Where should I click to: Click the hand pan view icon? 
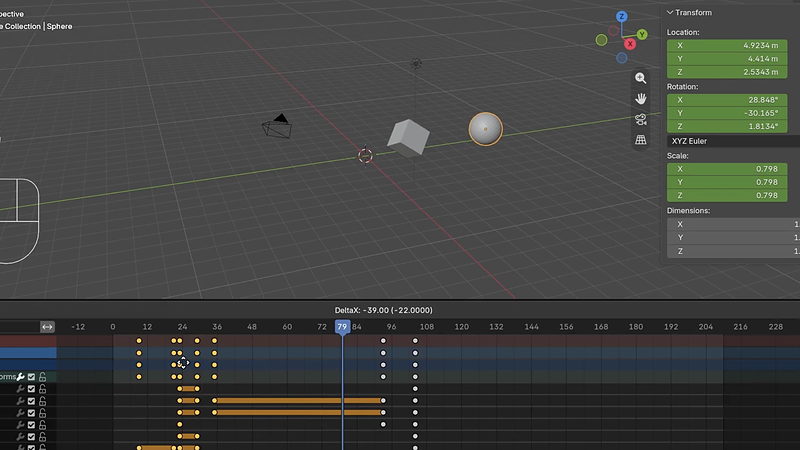click(x=641, y=98)
